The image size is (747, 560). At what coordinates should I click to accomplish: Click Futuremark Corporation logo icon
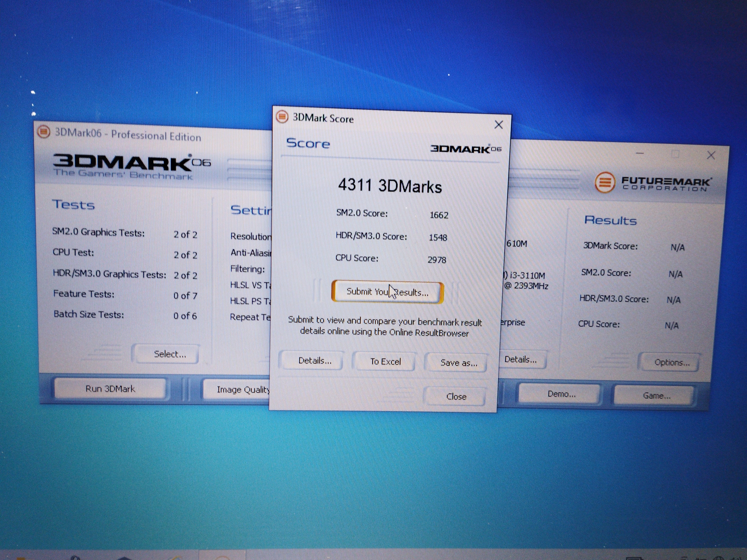605,182
